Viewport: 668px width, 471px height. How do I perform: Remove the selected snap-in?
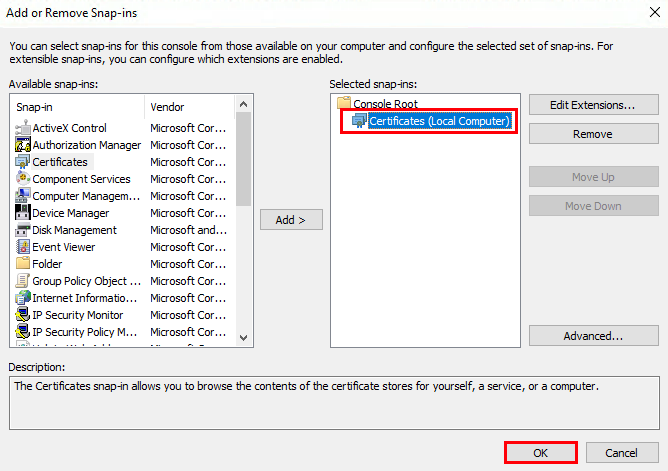[x=594, y=134]
